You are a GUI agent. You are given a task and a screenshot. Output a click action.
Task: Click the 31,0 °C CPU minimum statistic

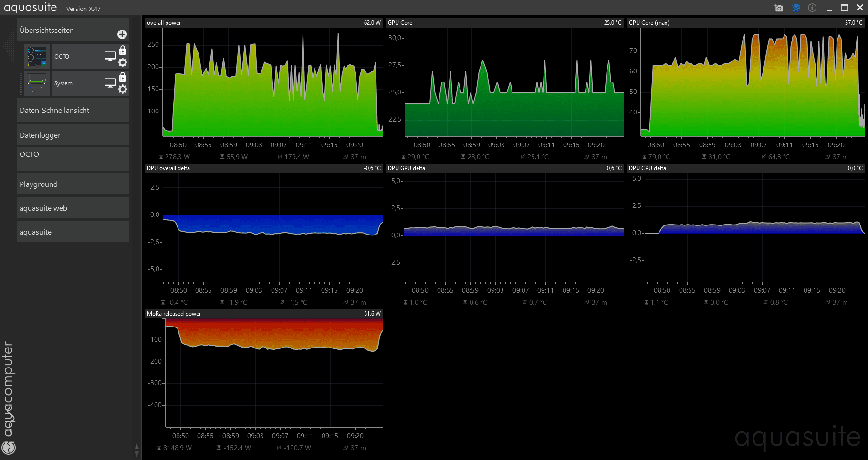point(716,157)
